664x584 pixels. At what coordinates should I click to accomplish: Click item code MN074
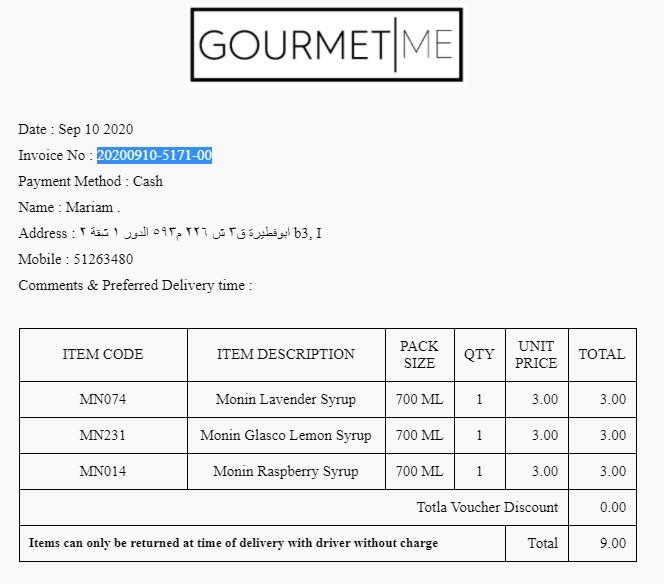pos(103,399)
